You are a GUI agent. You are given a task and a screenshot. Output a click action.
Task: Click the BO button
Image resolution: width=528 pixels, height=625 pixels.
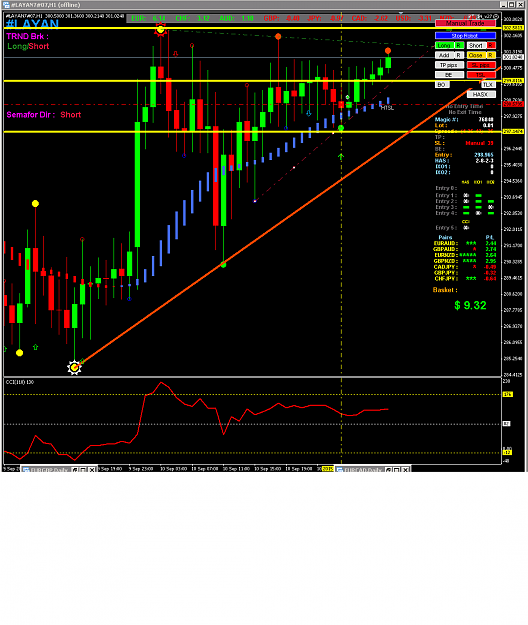[442, 85]
